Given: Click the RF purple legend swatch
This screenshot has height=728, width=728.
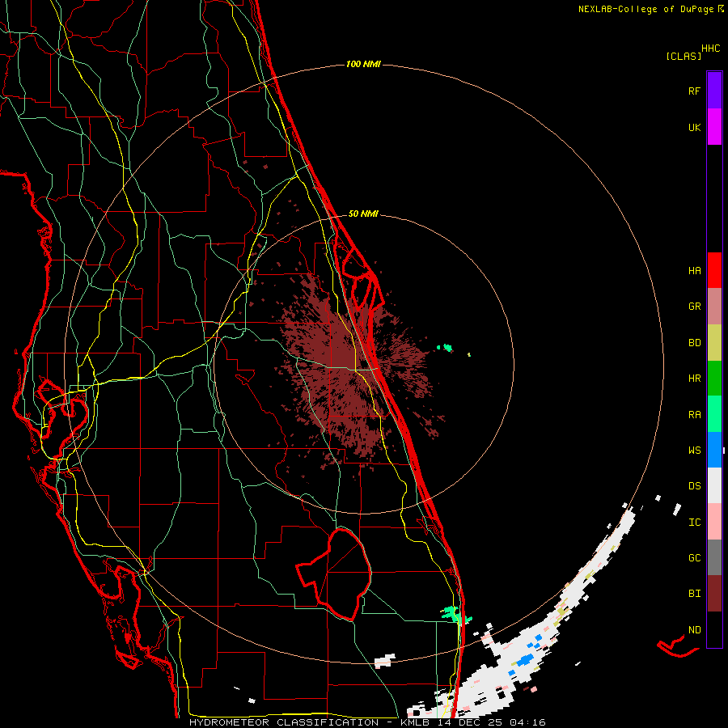Looking at the screenshot, I should point(714,91).
